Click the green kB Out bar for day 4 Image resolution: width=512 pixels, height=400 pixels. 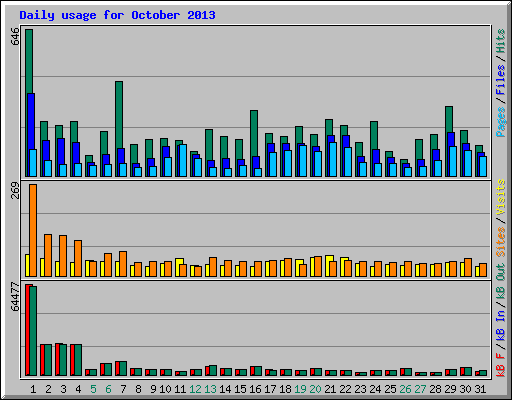point(78,360)
